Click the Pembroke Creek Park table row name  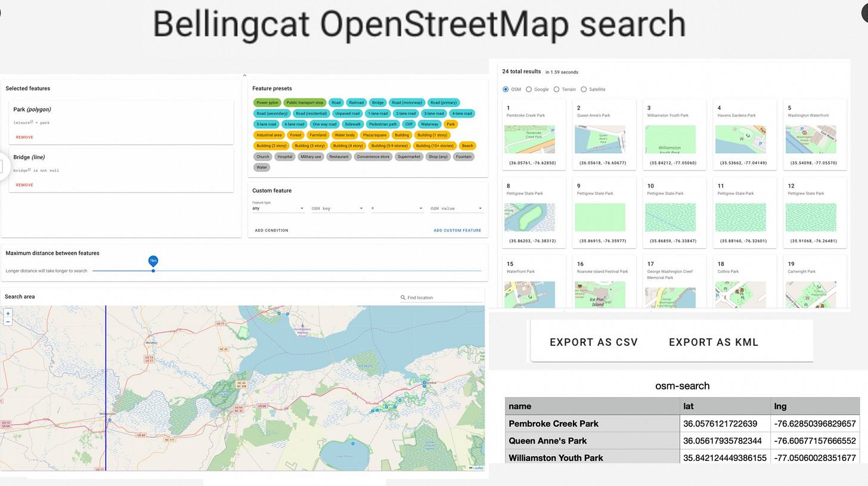pos(554,423)
